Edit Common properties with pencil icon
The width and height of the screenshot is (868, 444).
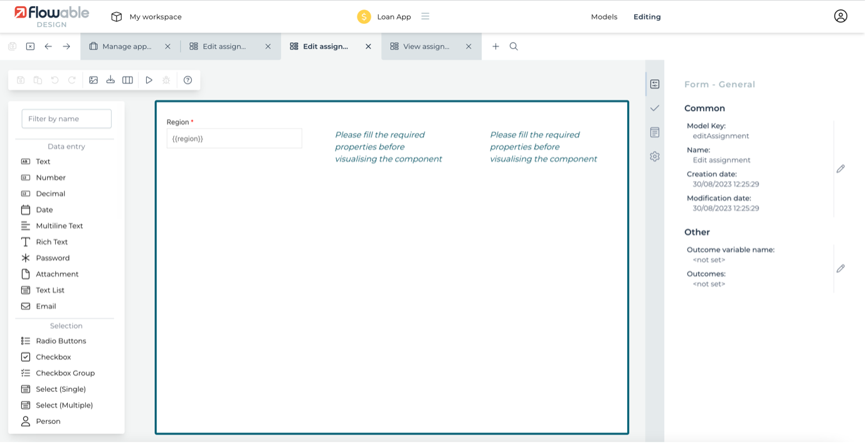pyautogui.click(x=840, y=169)
